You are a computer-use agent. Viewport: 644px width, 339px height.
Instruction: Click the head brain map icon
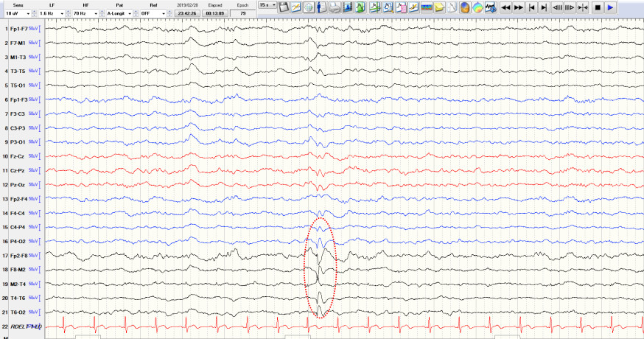465,7
